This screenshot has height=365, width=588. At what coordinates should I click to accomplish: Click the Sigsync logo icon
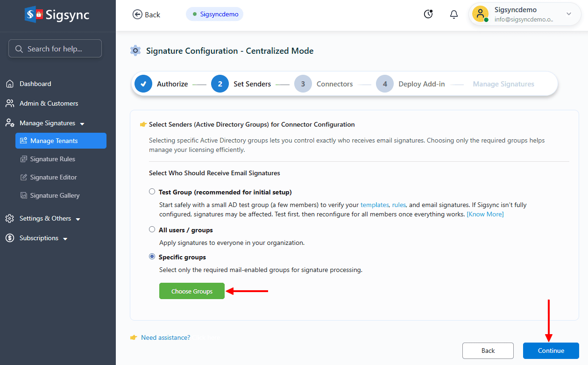click(x=34, y=14)
